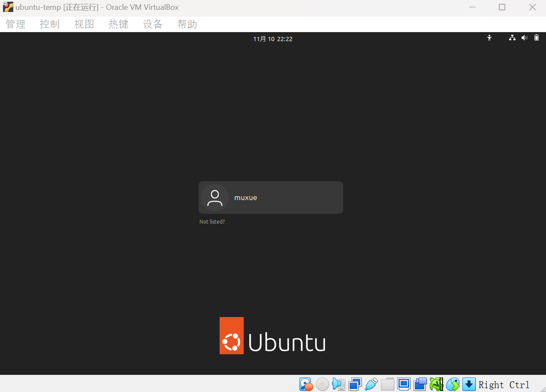Open the 热键 menu
This screenshot has height=392, width=546.
point(118,24)
